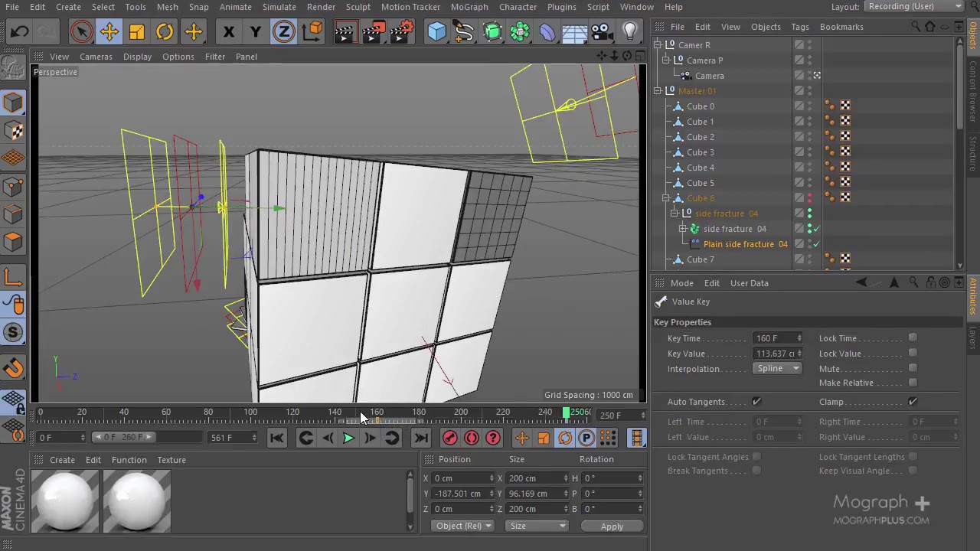Toggle the Autokeying button
The width and height of the screenshot is (980, 551).
tap(472, 438)
